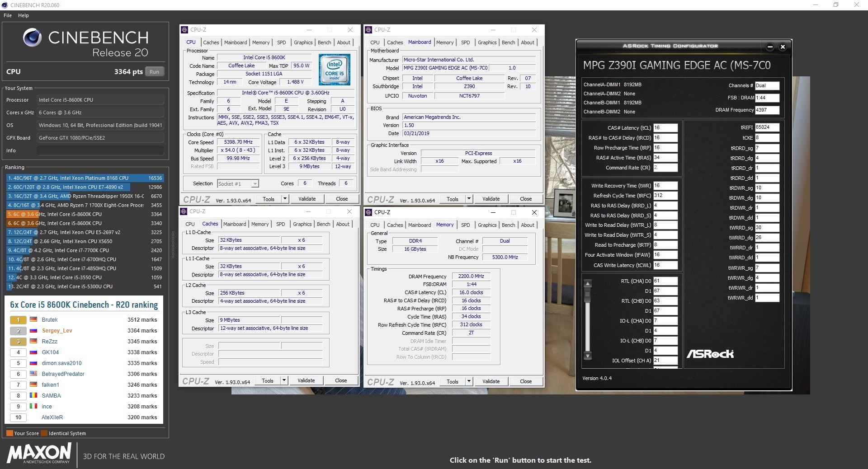Image resolution: width=868 pixels, height=469 pixels.
Task: Click the flag icon next to falken1
Action: [33, 385]
